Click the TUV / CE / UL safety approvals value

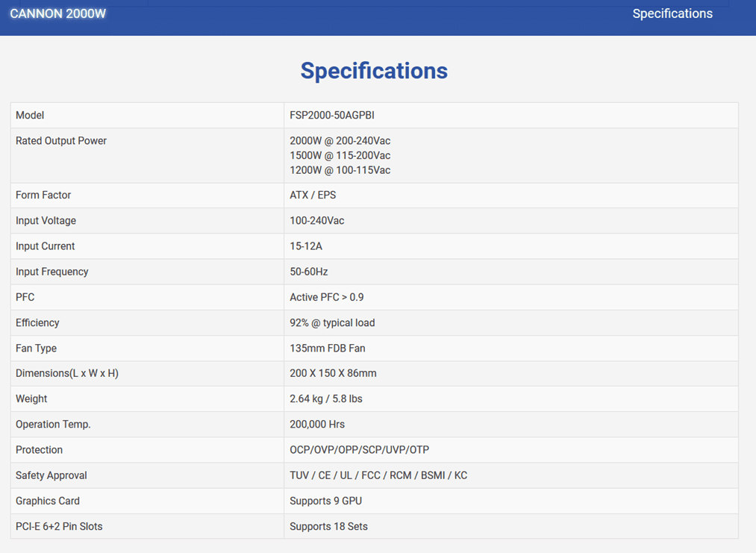pyautogui.click(x=378, y=475)
